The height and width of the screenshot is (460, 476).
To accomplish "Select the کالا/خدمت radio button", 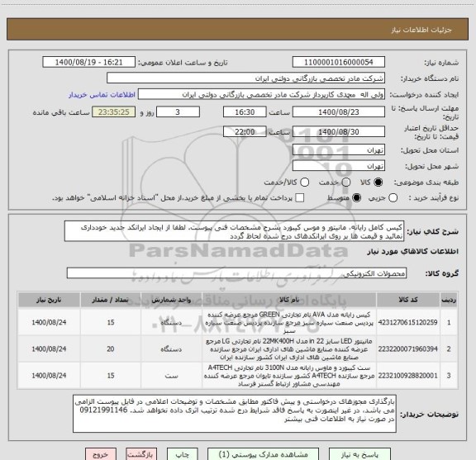I will pyautogui.click(x=304, y=183).
